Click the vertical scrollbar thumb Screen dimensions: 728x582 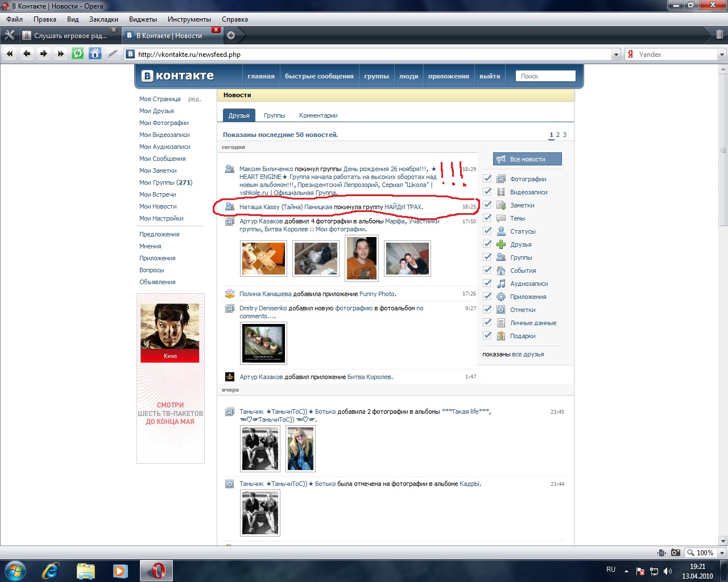coord(723,151)
